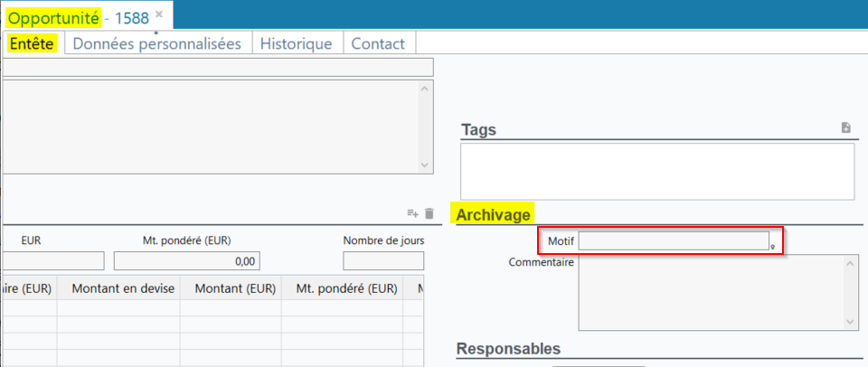868x367 pixels.
Task: Click the Montant (EUR) column header
Action: coord(231,288)
